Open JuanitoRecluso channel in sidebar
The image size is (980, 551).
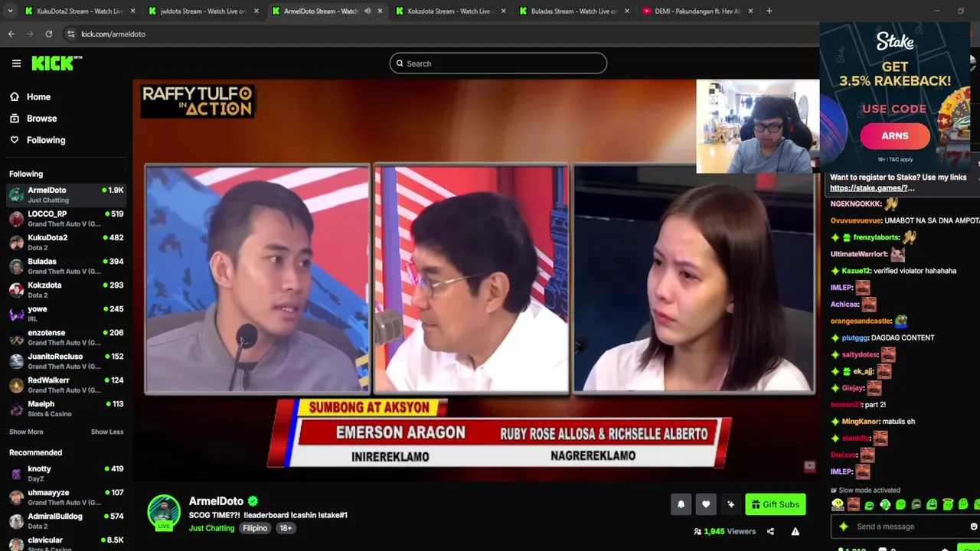67,361
